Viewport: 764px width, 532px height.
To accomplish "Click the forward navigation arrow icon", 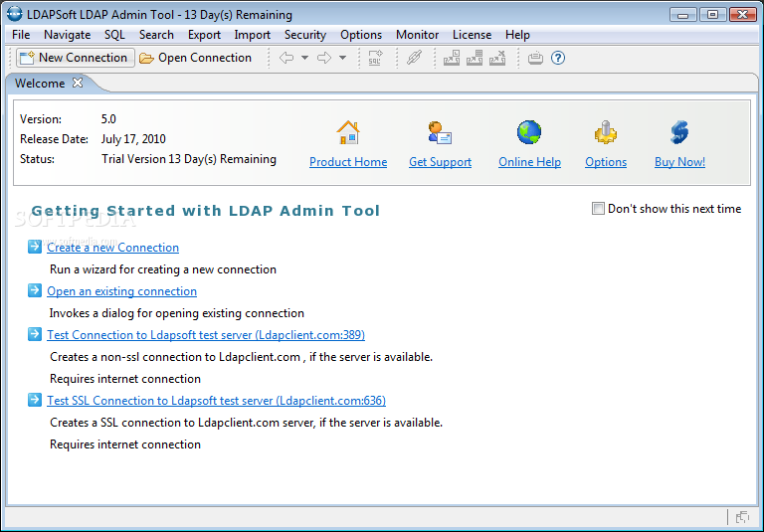I will tap(324, 58).
